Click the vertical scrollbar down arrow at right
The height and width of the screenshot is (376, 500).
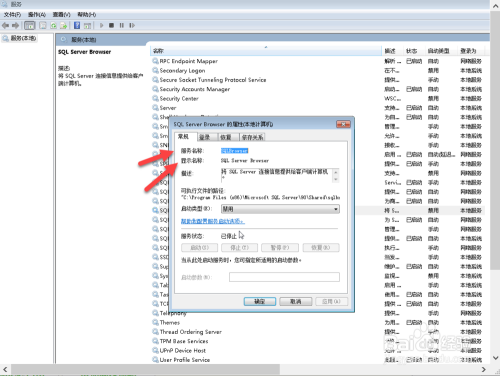(495, 358)
